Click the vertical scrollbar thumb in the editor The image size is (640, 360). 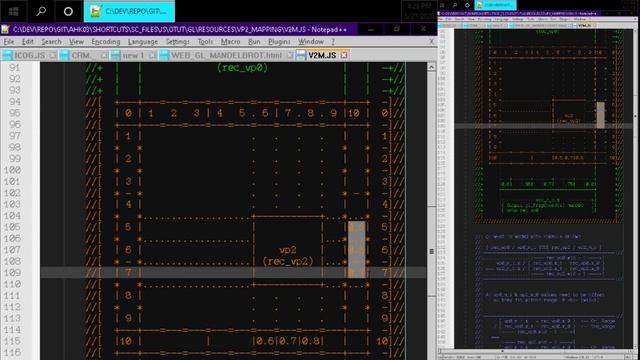(431, 251)
